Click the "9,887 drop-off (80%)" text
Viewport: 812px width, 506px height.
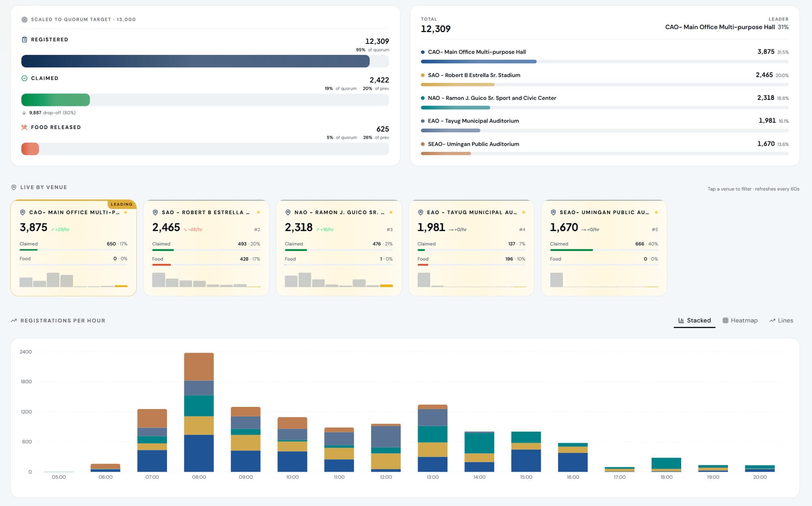point(52,113)
